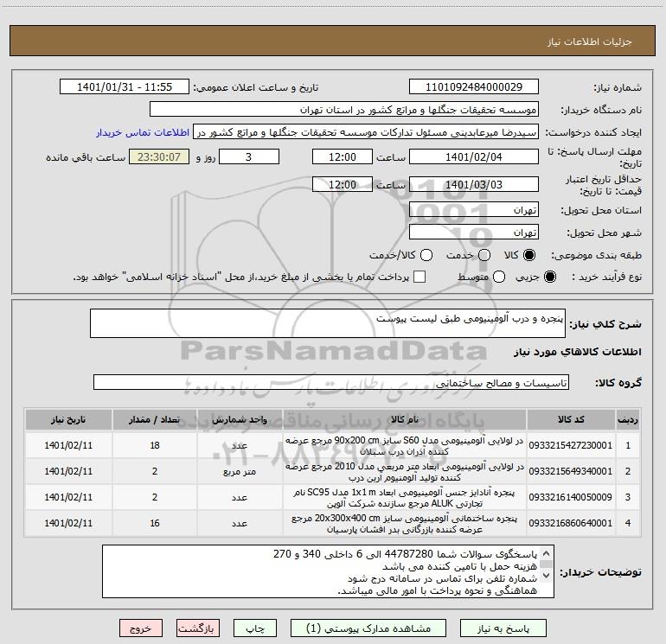Click the گروه کالا field

(x=331, y=382)
